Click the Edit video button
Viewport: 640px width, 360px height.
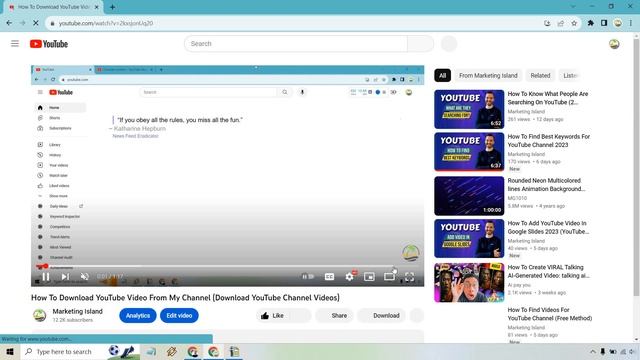coord(179,316)
